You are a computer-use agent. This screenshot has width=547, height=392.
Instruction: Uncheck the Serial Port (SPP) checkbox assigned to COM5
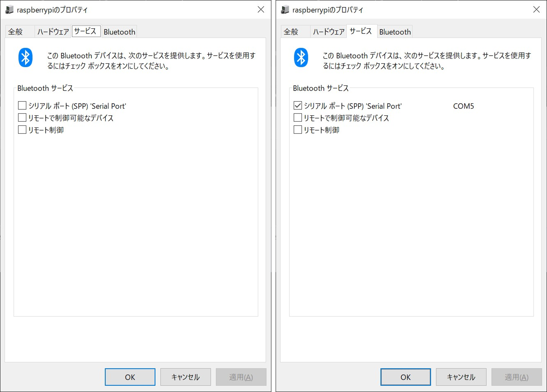[x=298, y=106]
